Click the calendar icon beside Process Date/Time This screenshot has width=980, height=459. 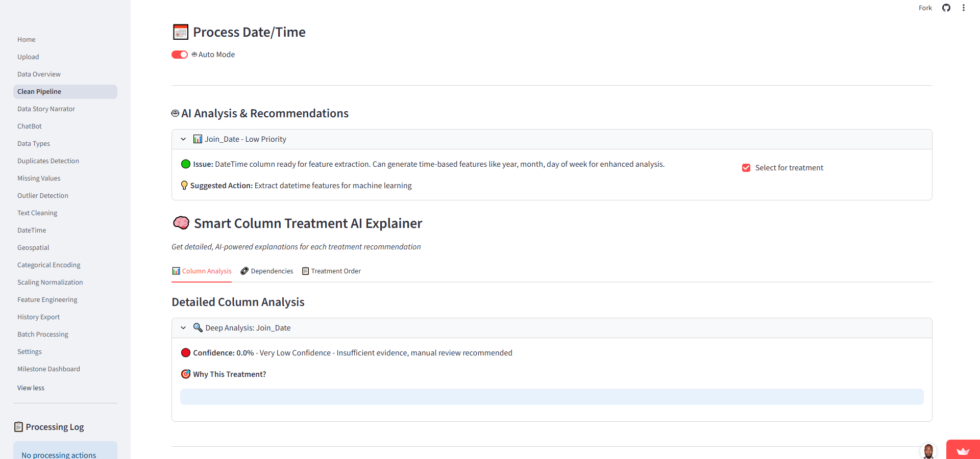point(181,32)
